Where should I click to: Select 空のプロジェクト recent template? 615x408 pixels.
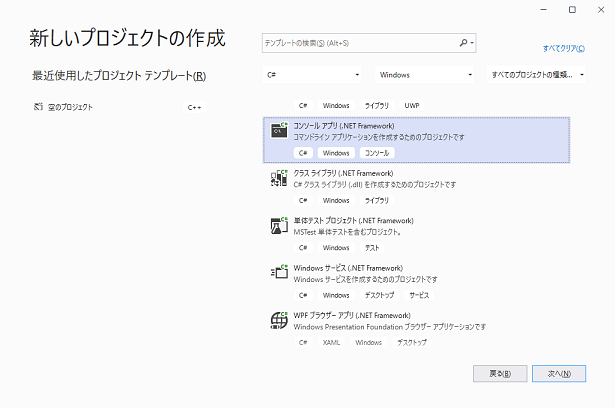tap(70, 107)
